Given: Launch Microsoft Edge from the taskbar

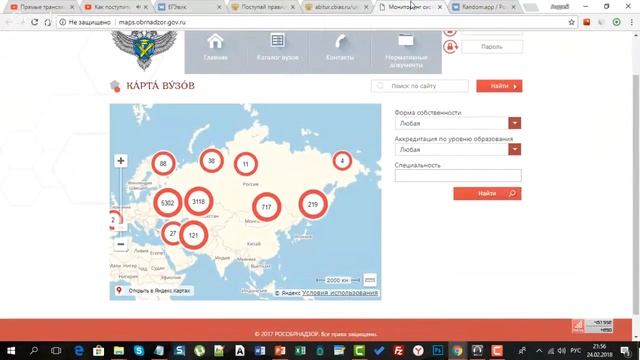Looking at the screenshot, I should tap(78, 351).
